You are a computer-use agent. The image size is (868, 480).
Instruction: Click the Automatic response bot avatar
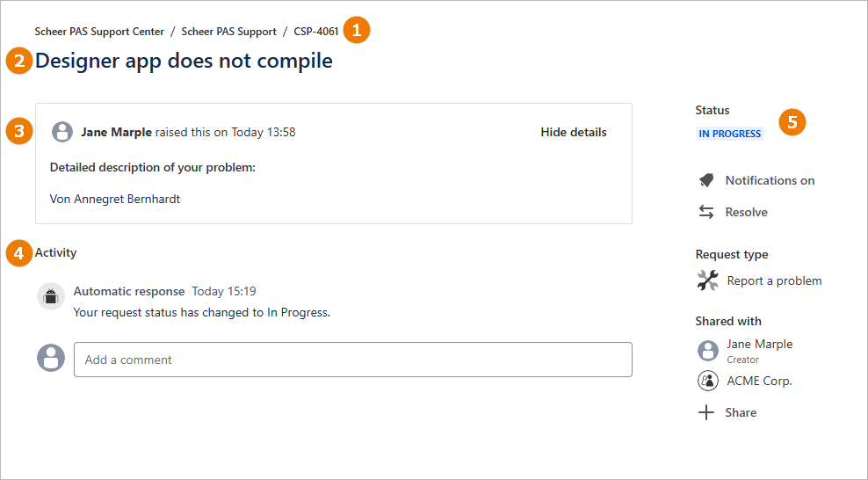pos(51,297)
